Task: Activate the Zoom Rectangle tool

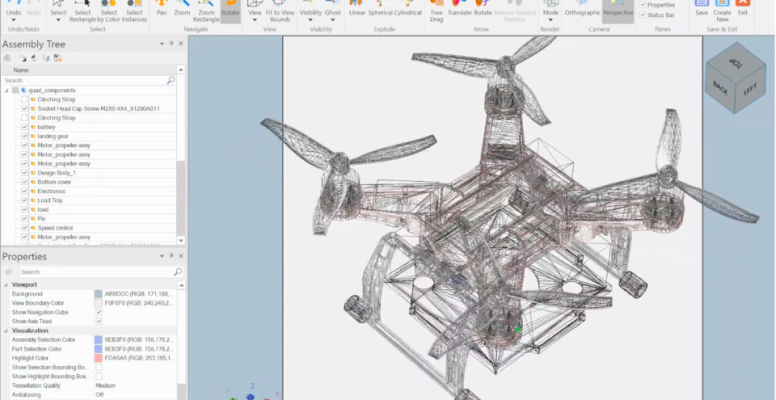Action: pyautogui.click(x=206, y=10)
